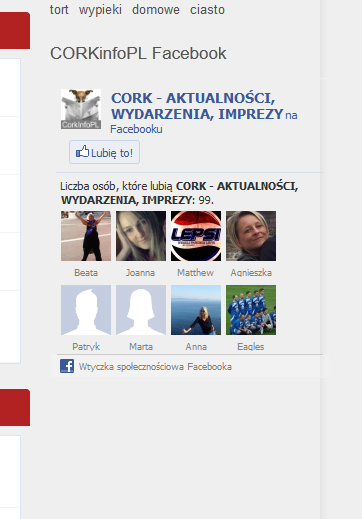Open Joanna's profile photo
This screenshot has height=519, width=362.
141,236
